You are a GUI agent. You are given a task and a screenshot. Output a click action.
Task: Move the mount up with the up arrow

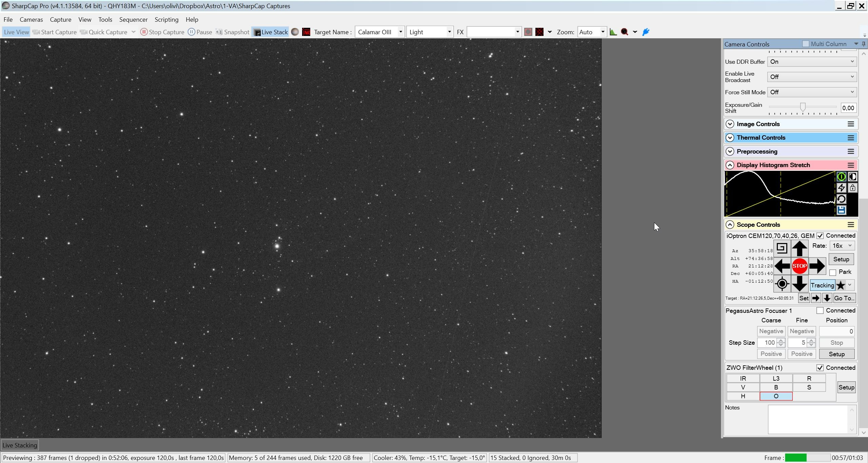(799, 248)
